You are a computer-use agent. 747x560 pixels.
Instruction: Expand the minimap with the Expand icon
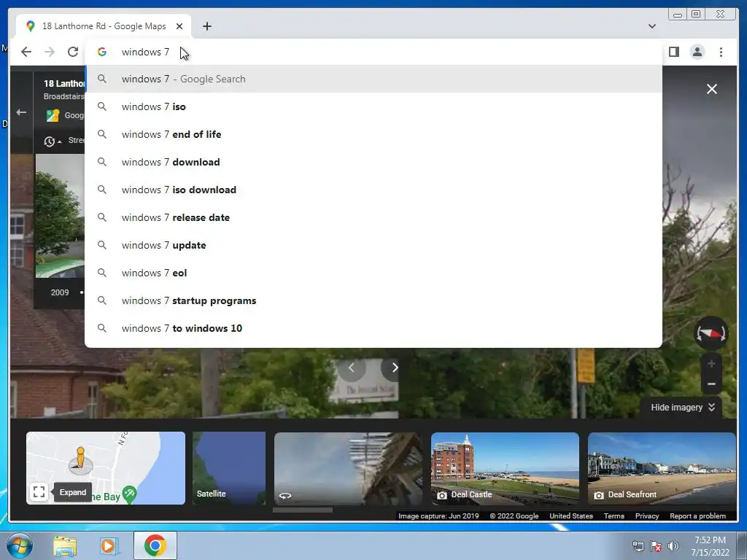[x=39, y=492]
